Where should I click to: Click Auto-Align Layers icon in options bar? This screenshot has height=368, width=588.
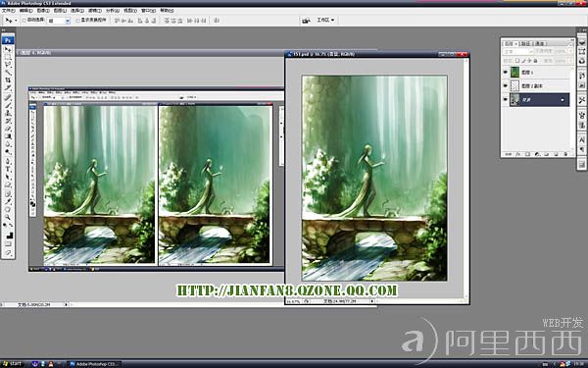[217, 21]
